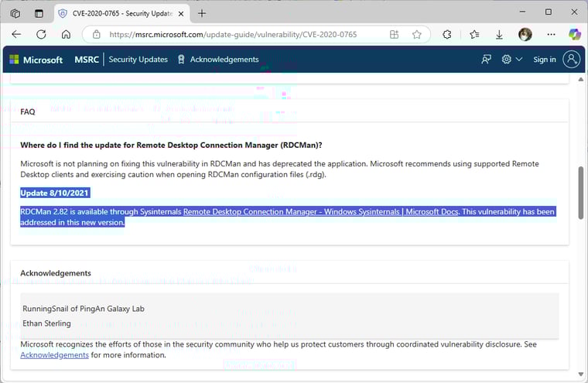Open the Remote Desktop Connection Manager Sysinternals link

click(x=320, y=211)
